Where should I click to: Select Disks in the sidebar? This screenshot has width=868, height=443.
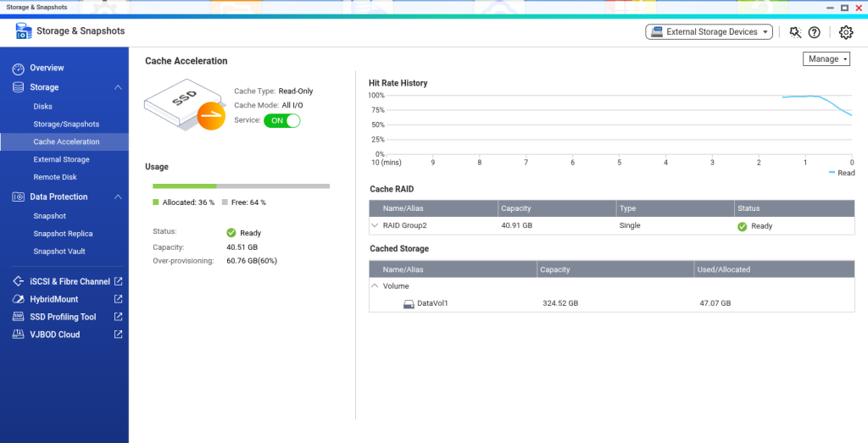(42, 107)
